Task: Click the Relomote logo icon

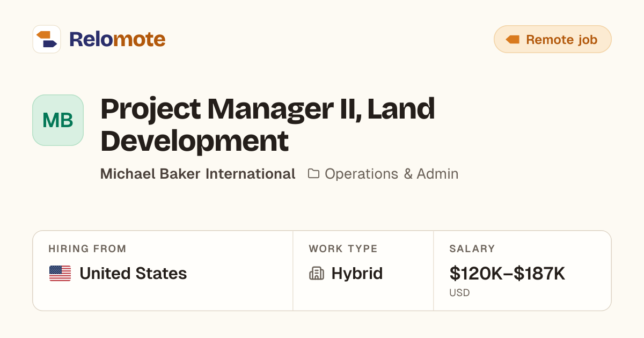Action: (47, 39)
